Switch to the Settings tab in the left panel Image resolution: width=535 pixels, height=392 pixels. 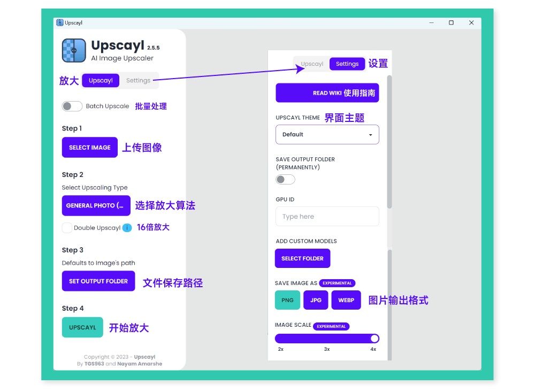[138, 81]
